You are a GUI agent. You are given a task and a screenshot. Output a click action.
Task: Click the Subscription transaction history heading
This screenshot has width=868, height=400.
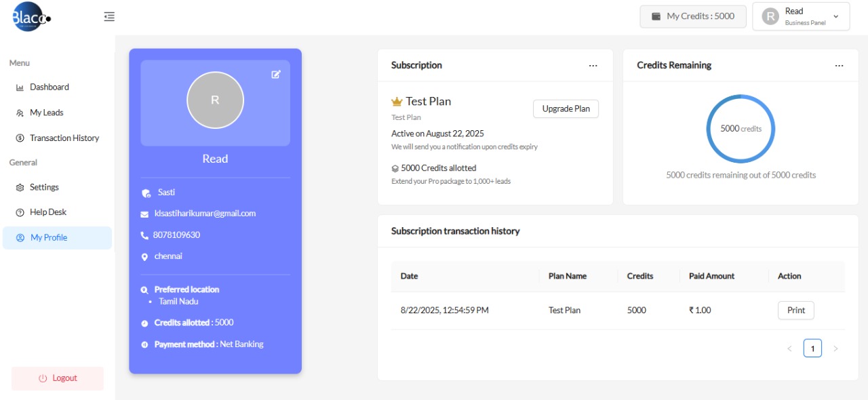pyautogui.click(x=456, y=232)
